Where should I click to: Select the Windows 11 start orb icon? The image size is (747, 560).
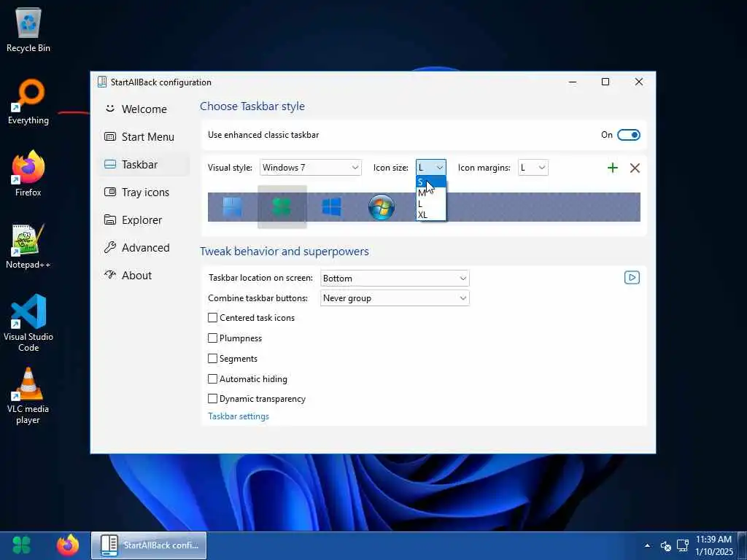click(233, 207)
